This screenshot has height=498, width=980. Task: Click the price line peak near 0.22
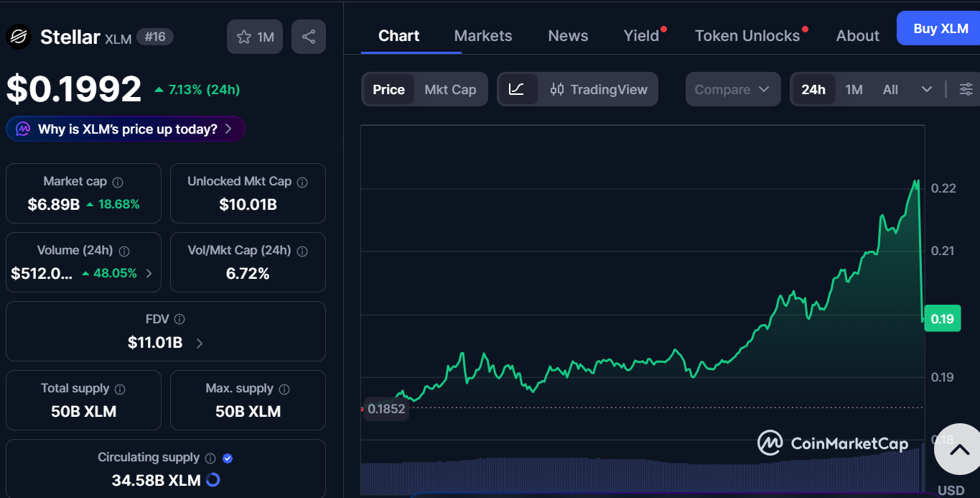coord(916,182)
